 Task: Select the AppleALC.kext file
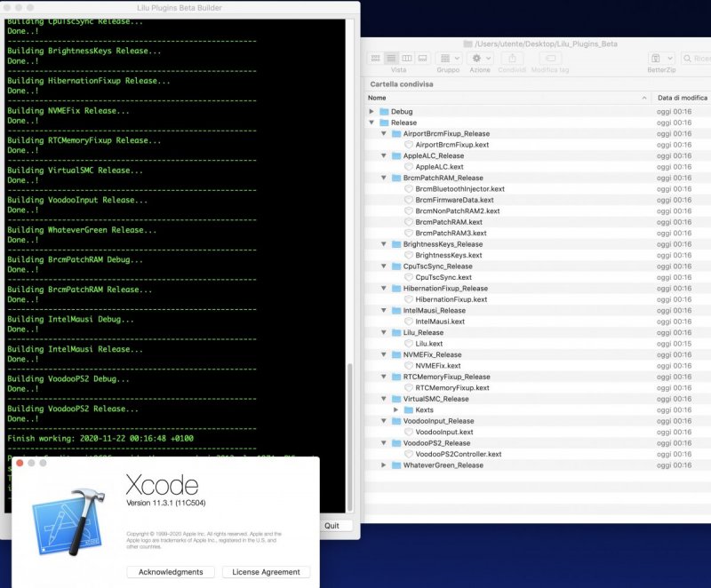439,167
